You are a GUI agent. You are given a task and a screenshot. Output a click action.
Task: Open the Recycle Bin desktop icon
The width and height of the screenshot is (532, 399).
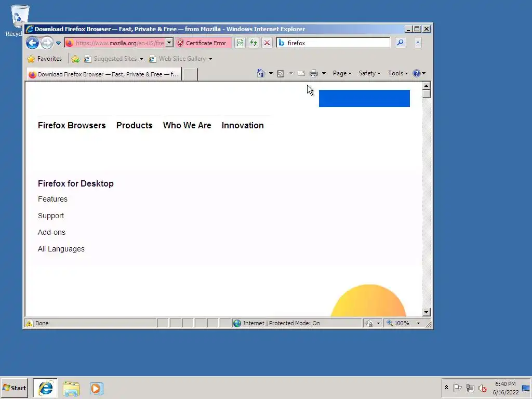pos(19,20)
